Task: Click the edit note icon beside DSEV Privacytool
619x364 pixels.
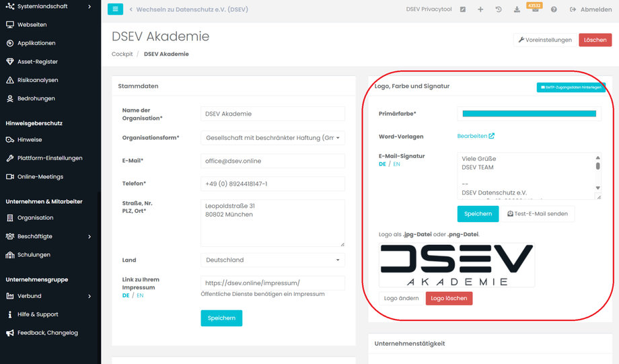Action: (x=463, y=9)
